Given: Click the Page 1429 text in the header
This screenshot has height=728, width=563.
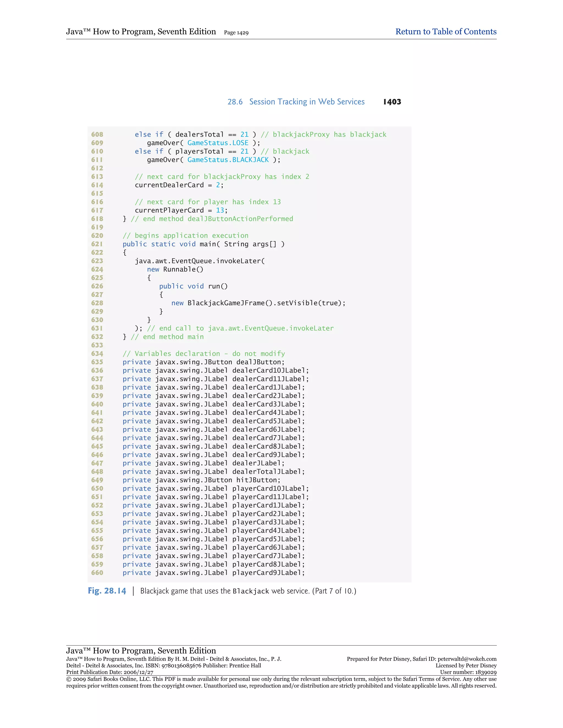Looking at the screenshot, I should [236, 33].
